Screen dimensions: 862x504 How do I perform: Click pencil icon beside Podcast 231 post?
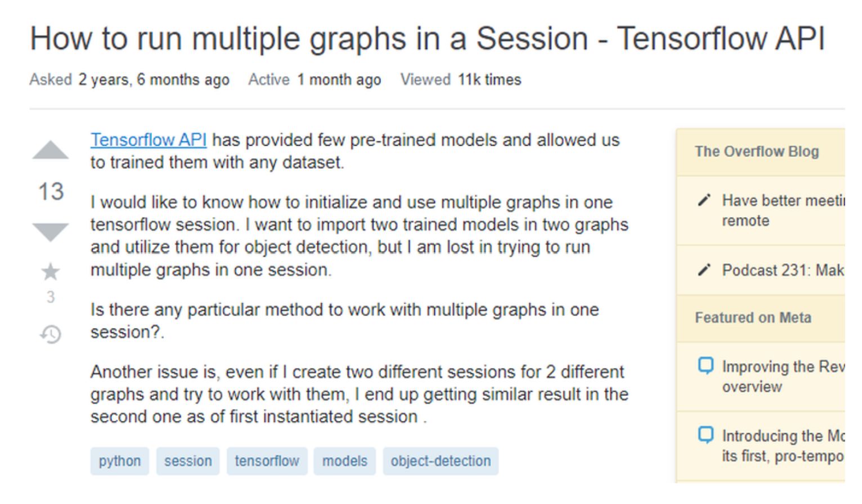click(x=704, y=270)
